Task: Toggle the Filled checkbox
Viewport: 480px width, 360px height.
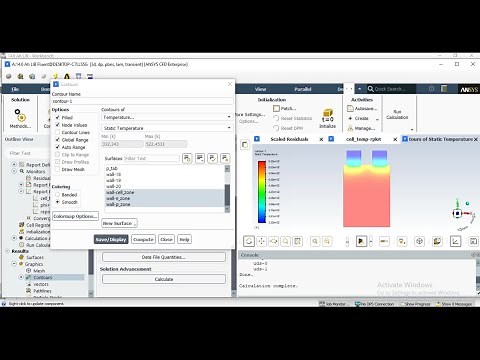Action: 57,117
